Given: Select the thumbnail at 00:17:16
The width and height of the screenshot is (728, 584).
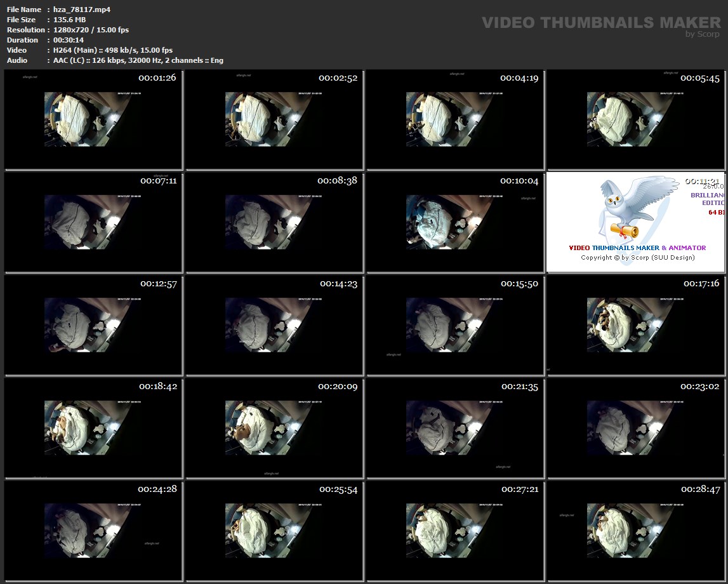Looking at the screenshot, I should (x=637, y=326).
